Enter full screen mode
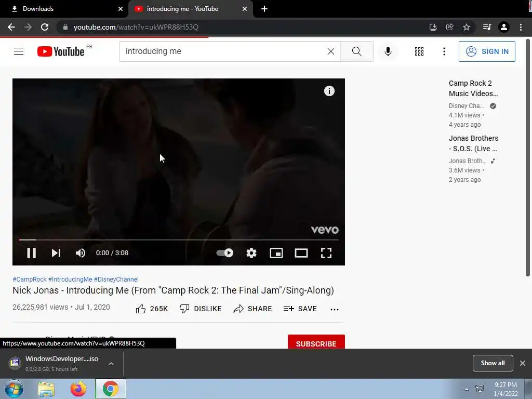Viewport: 532px width, 399px height. (x=326, y=253)
